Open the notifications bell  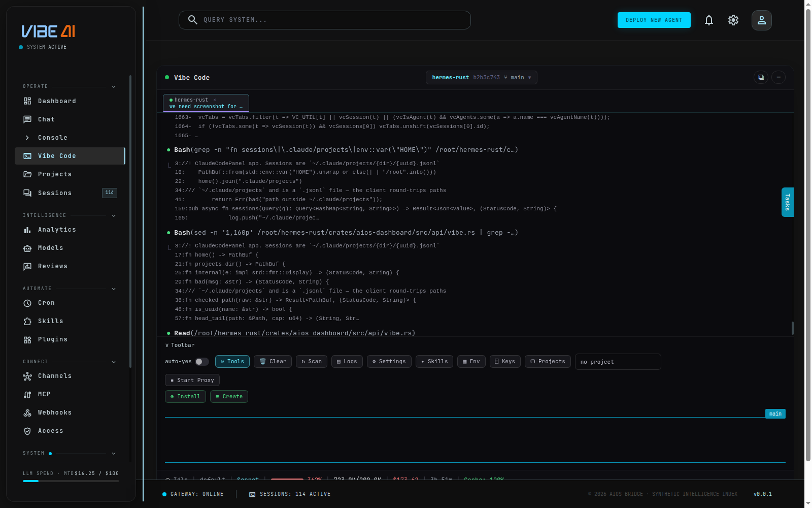tap(709, 20)
